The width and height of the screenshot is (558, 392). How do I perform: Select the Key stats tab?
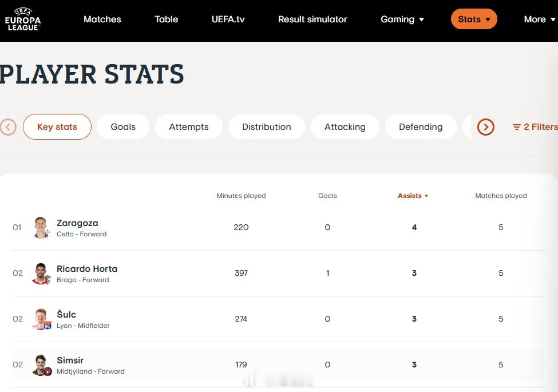click(57, 126)
